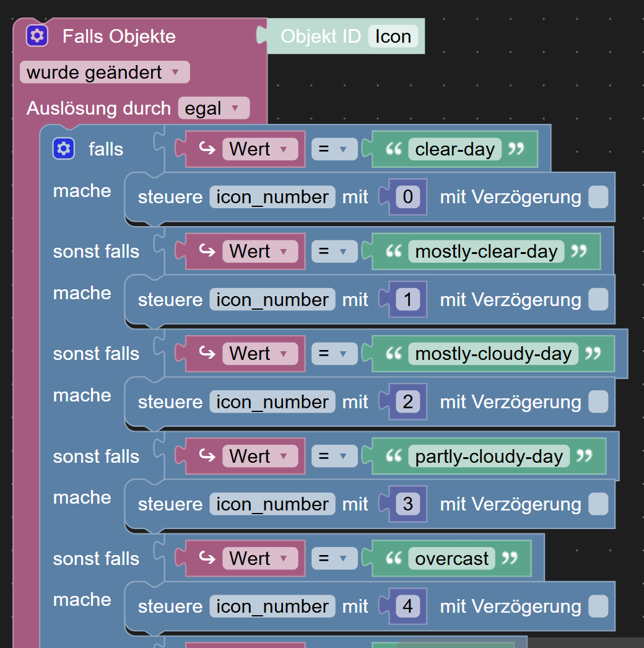Check the delay box for value 4
644x648 pixels.
pos(598,606)
